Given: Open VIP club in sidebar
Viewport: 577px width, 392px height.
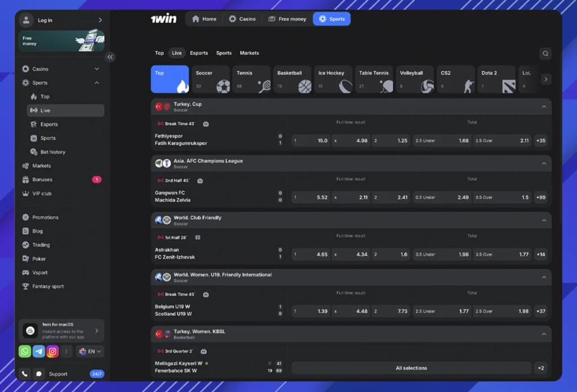Looking at the screenshot, I should pyautogui.click(x=61, y=193).
